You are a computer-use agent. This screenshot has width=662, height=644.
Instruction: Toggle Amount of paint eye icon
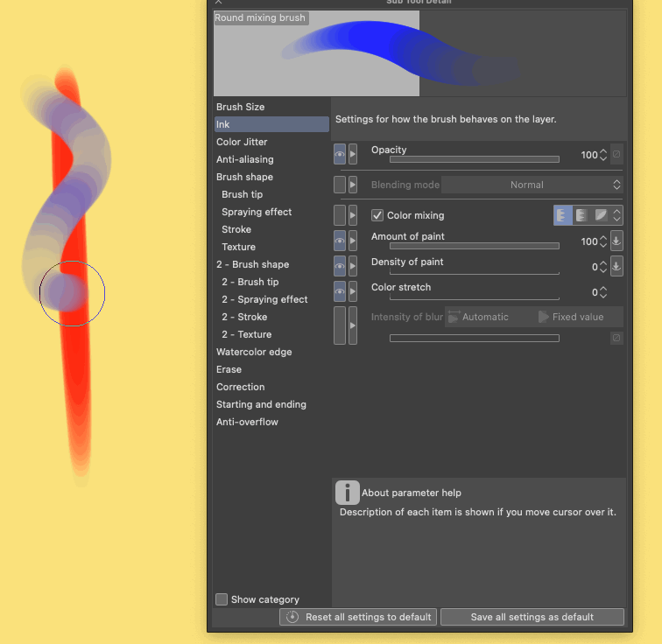pos(340,241)
